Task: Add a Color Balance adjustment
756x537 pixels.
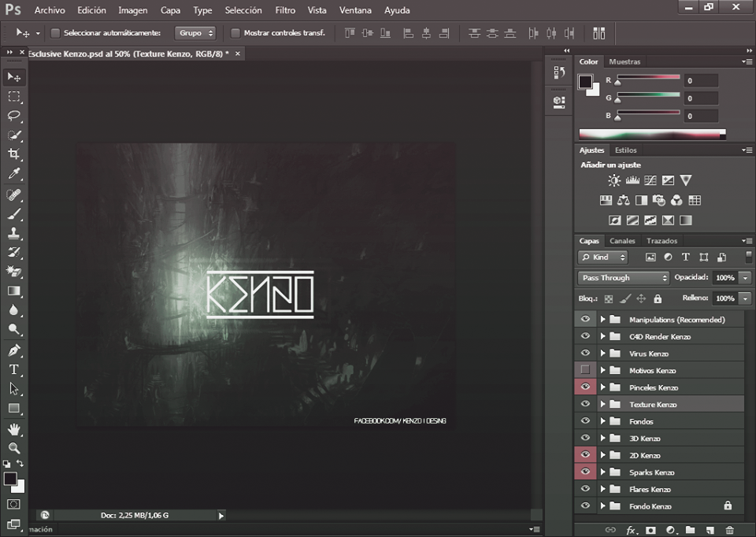Action: point(624,201)
